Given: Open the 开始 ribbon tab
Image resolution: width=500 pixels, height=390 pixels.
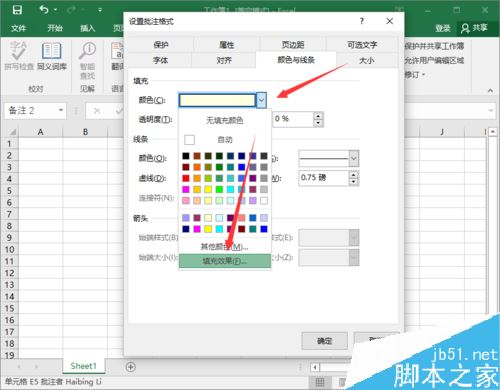Looking at the screenshot, I should [55, 28].
